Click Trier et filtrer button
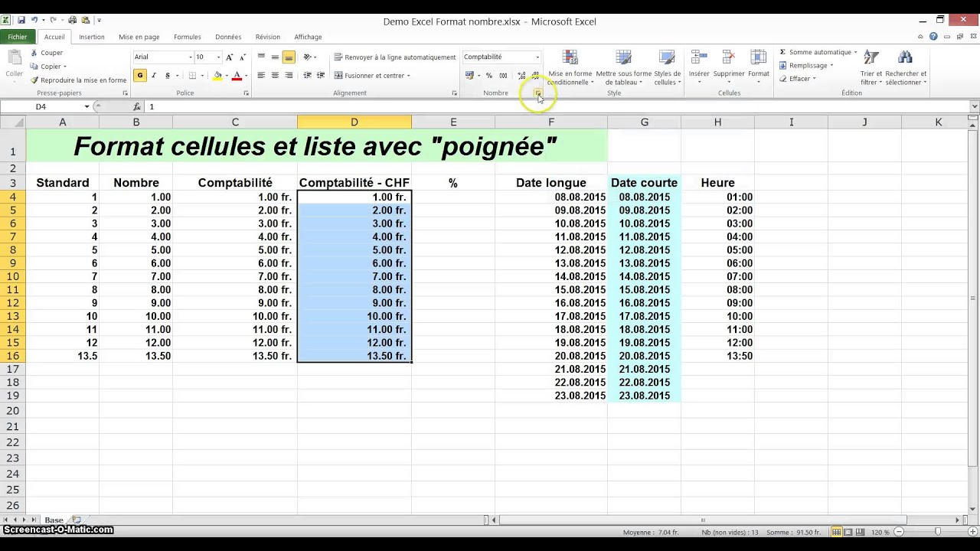This screenshot has height=551, width=980. 871,67
